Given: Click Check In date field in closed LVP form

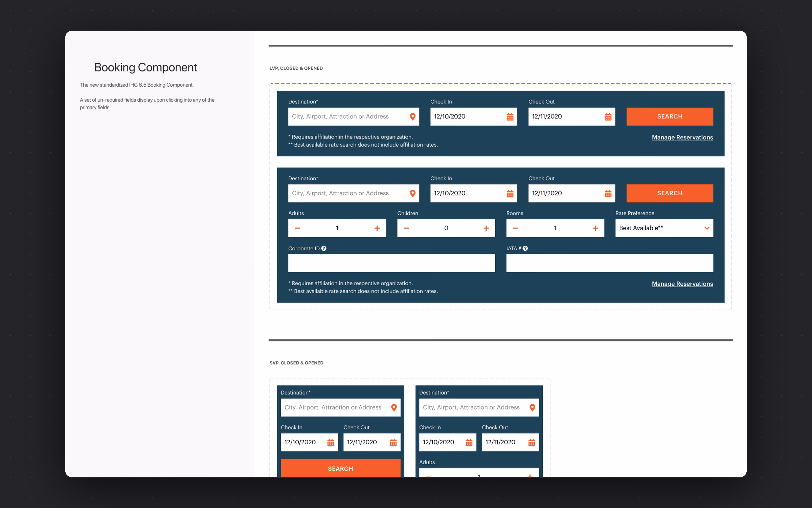Looking at the screenshot, I should pyautogui.click(x=474, y=117).
